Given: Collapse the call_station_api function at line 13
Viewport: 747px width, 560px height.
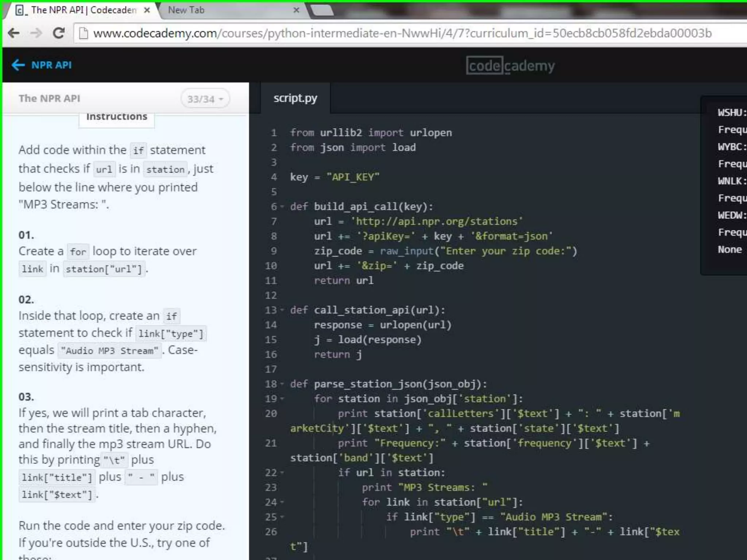Looking at the screenshot, I should click(x=282, y=310).
